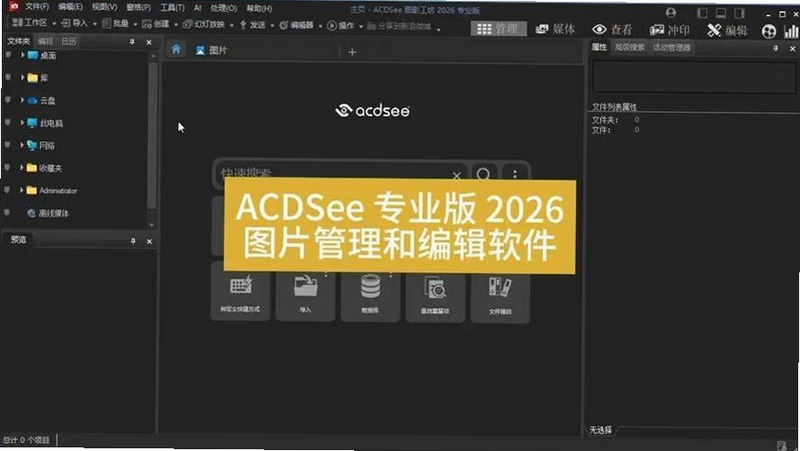Open the 工作区 (Workspace) dropdown
The width and height of the screenshot is (800, 451).
pyautogui.click(x=34, y=23)
